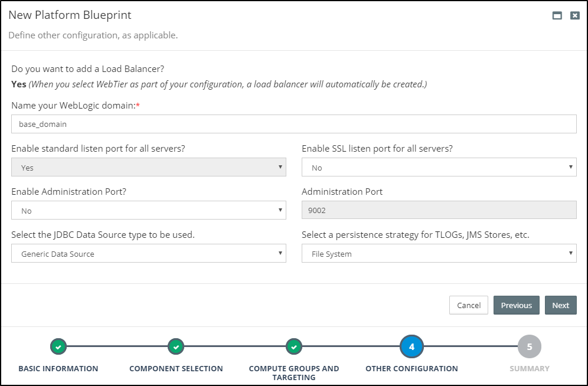This screenshot has width=588, height=386.
Task: Proceed with the Next button
Action: pyautogui.click(x=560, y=305)
